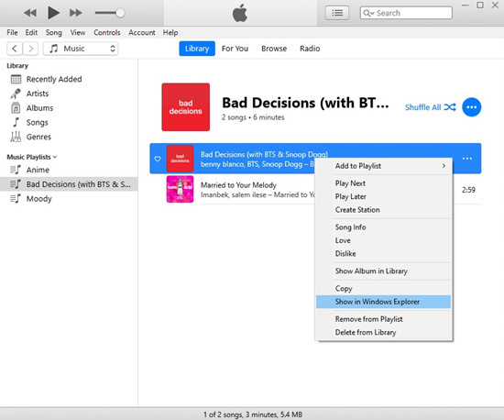Skip ahead with fast-forward button

click(76, 13)
